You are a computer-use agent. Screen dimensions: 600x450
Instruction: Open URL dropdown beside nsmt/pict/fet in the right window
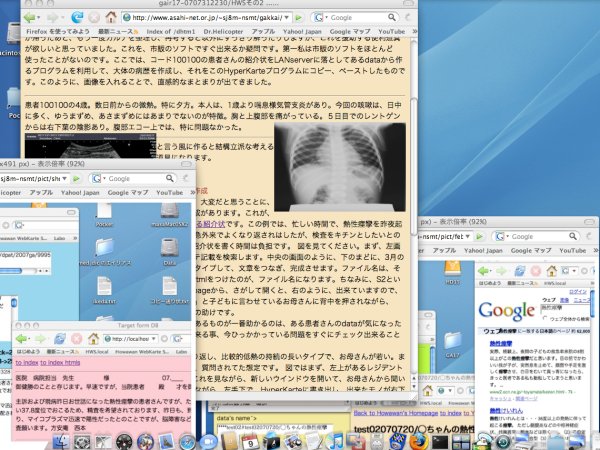click(468, 236)
